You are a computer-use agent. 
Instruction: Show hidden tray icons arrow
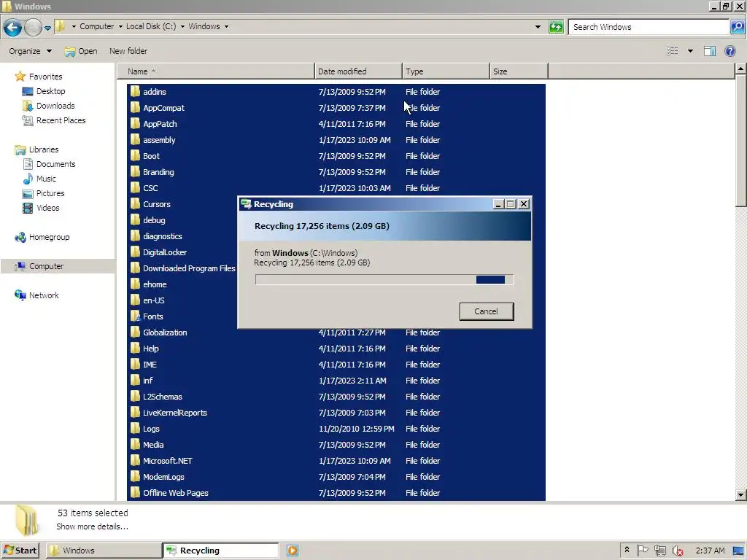coord(627,550)
